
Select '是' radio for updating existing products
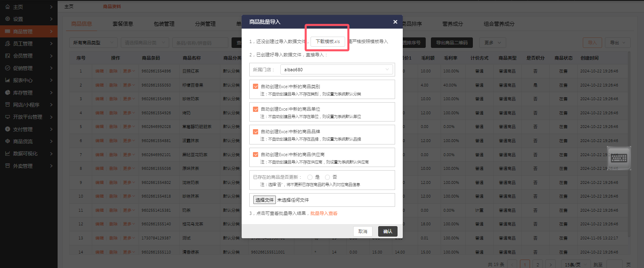310,177
